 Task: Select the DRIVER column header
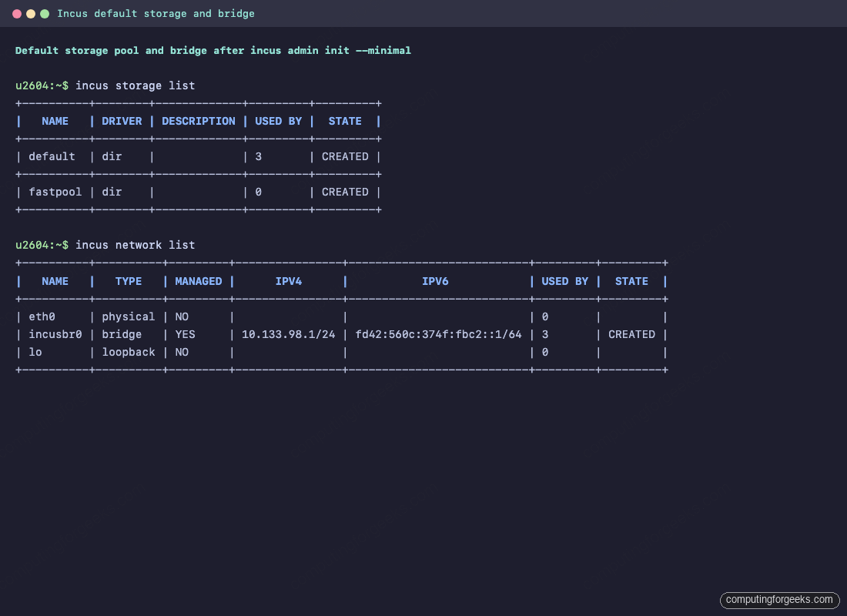[x=122, y=122]
